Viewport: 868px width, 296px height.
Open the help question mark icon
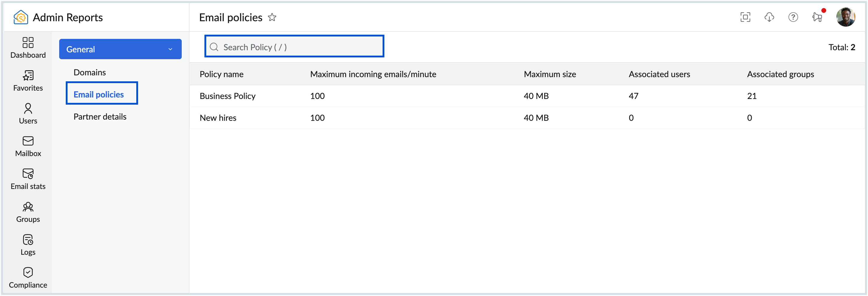coord(793,17)
